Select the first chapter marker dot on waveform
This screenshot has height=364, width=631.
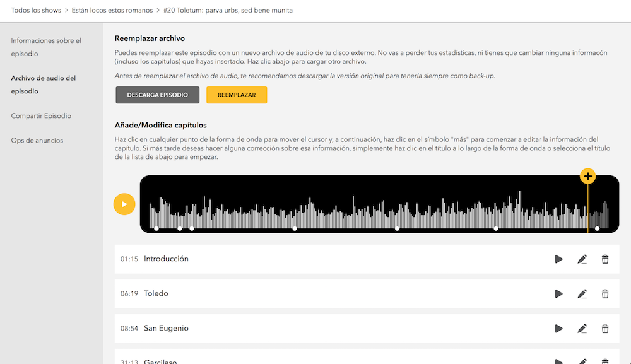point(156,228)
